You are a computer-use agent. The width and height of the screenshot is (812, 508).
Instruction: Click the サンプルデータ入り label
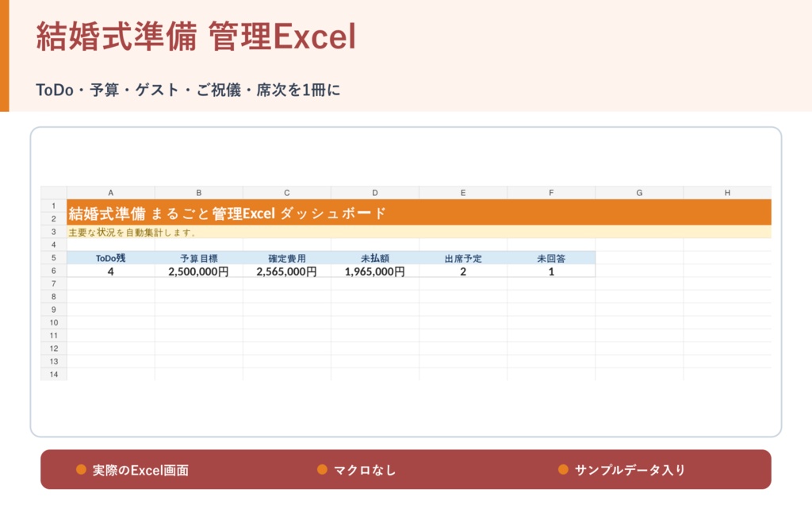tap(630, 470)
